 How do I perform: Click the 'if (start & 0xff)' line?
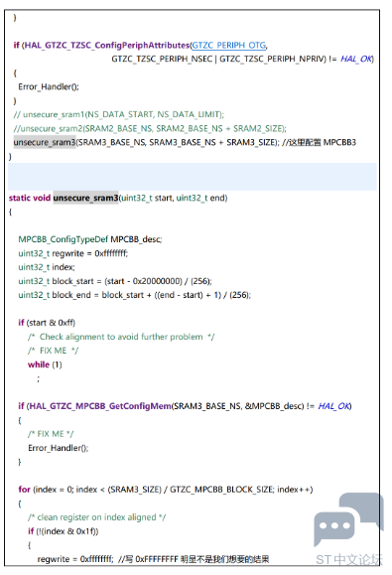pos(47,323)
